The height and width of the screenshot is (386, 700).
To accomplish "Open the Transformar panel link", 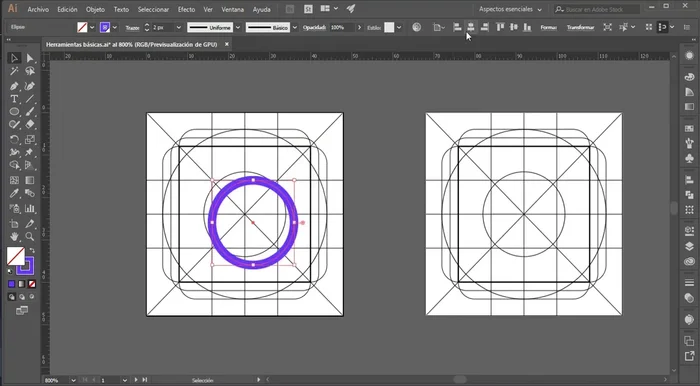I will tap(580, 28).
